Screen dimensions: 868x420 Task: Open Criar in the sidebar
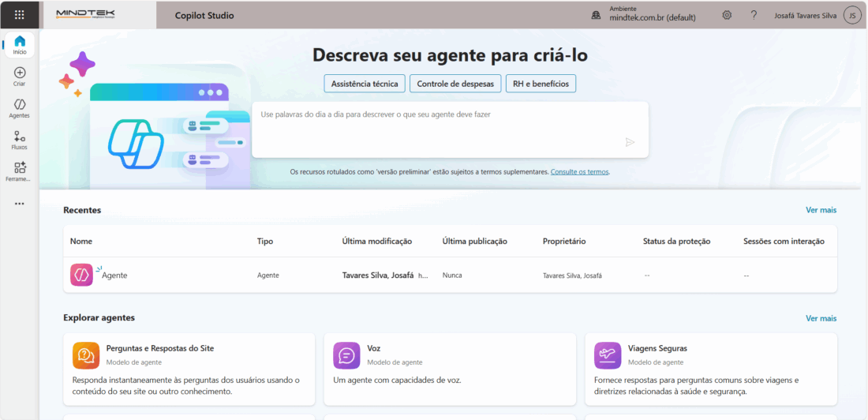click(x=20, y=77)
